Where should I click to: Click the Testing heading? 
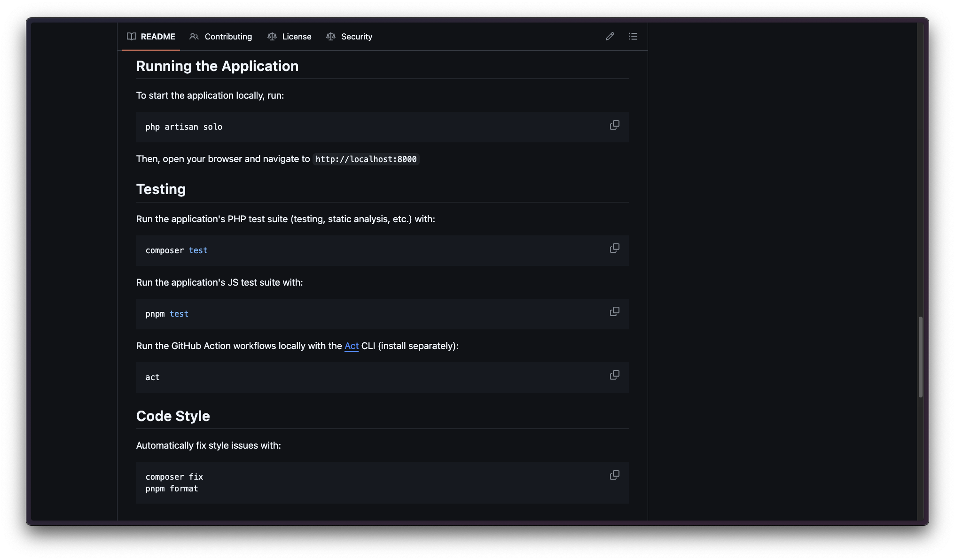[x=161, y=189]
